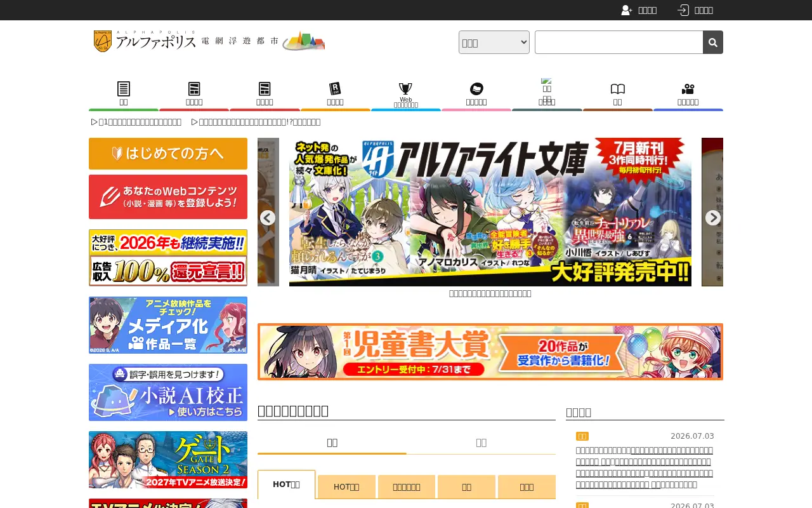
Task: Open the trophy Web contest nav icon
Action: (405, 89)
